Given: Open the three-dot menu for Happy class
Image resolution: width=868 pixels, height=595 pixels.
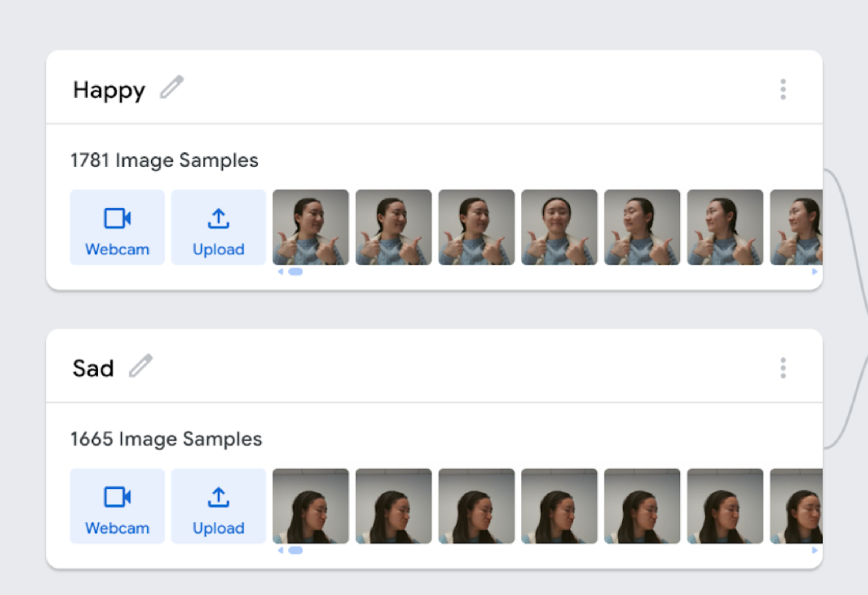Looking at the screenshot, I should [783, 90].
